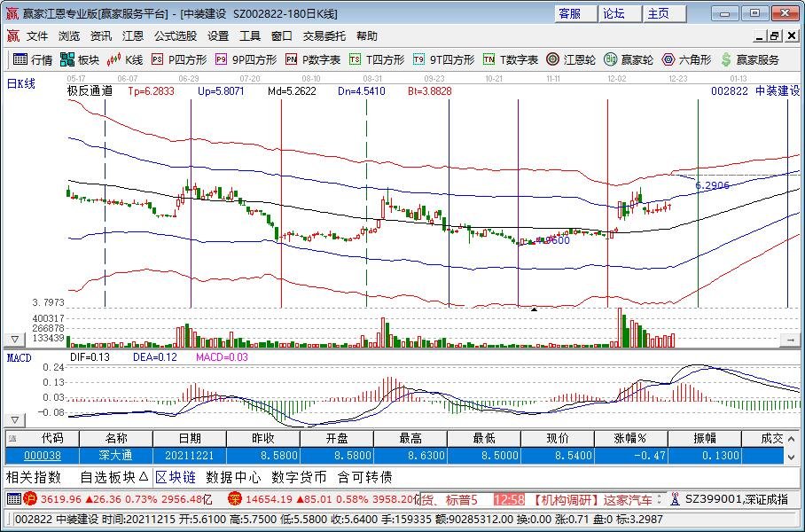Open the T数字表 tool
Screen dimensions: 805x532
pos(511,59)
